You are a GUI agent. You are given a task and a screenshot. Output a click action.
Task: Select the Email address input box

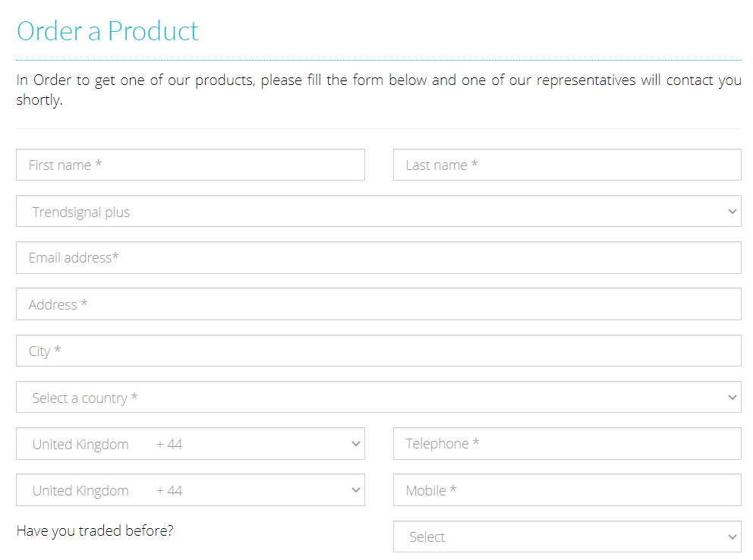click(x=379, y=258)
